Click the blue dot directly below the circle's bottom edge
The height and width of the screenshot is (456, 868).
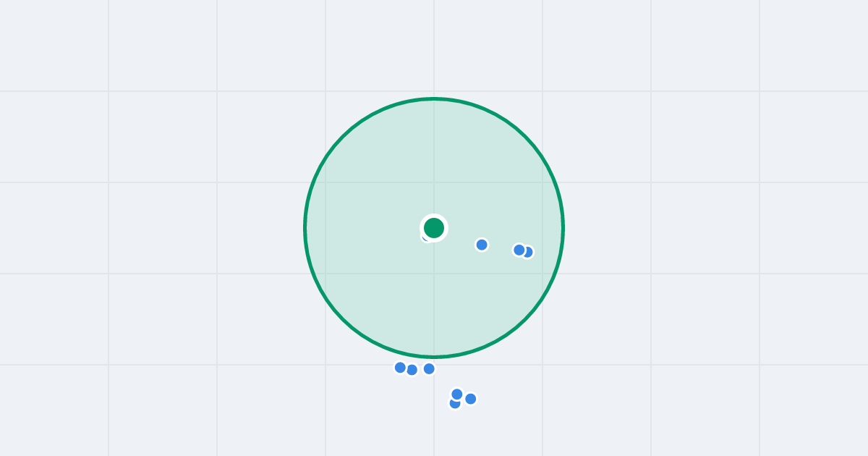click(429, 368)
